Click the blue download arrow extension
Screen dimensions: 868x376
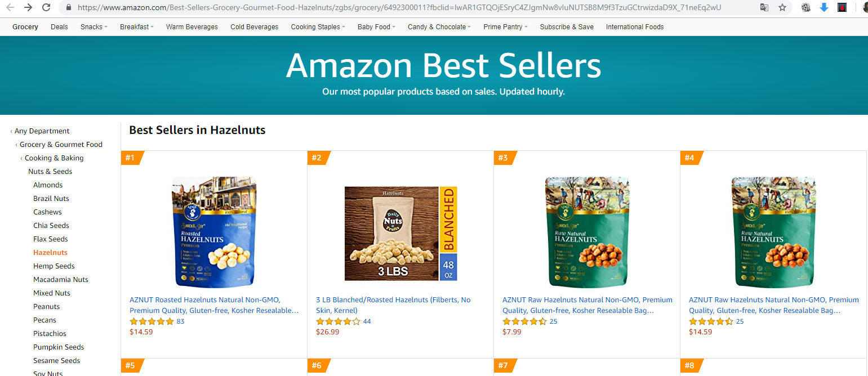[x=824, y=7]
